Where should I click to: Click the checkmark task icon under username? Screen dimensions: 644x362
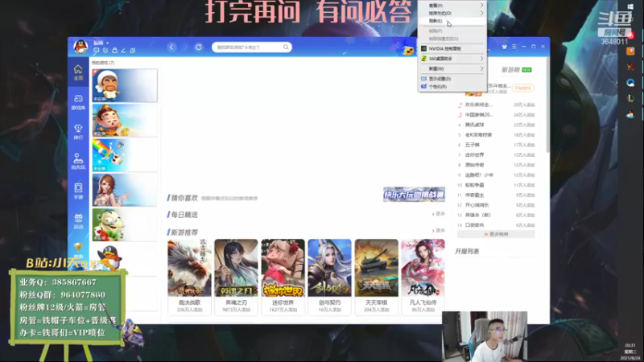(x=105, y=51)
